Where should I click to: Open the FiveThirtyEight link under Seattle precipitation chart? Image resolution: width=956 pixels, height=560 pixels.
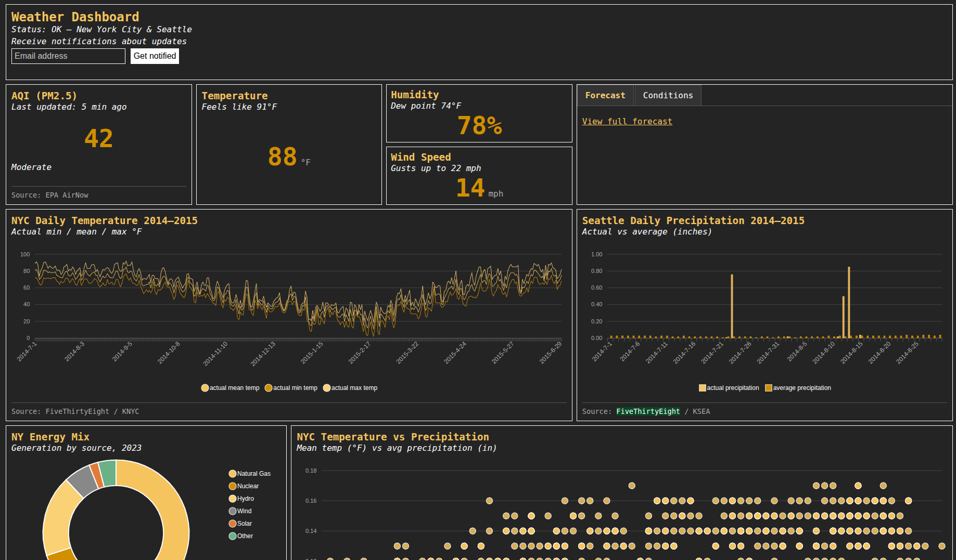(x=648, y=411)
